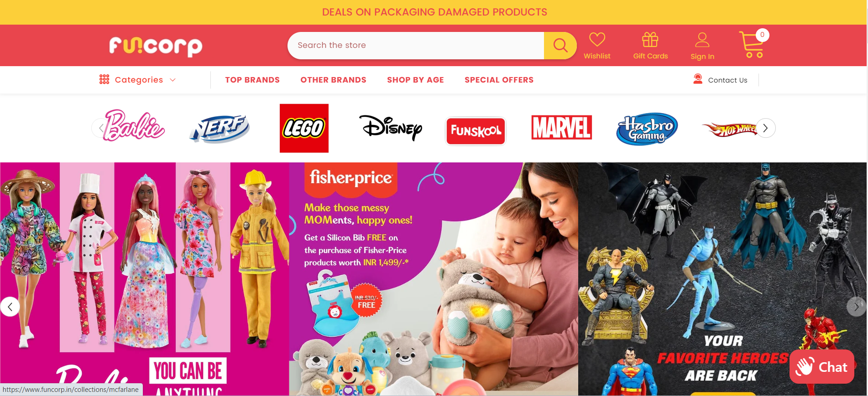Open the SPECIAL OFFERS menu

[499, 80]
